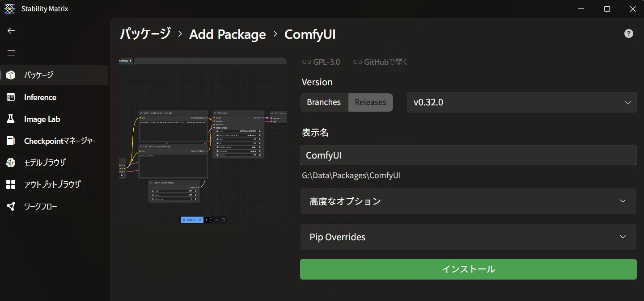Screen dimensions: 644x301
Task: Click the link icon beside GitHubで開く
Action: [357, 62]
